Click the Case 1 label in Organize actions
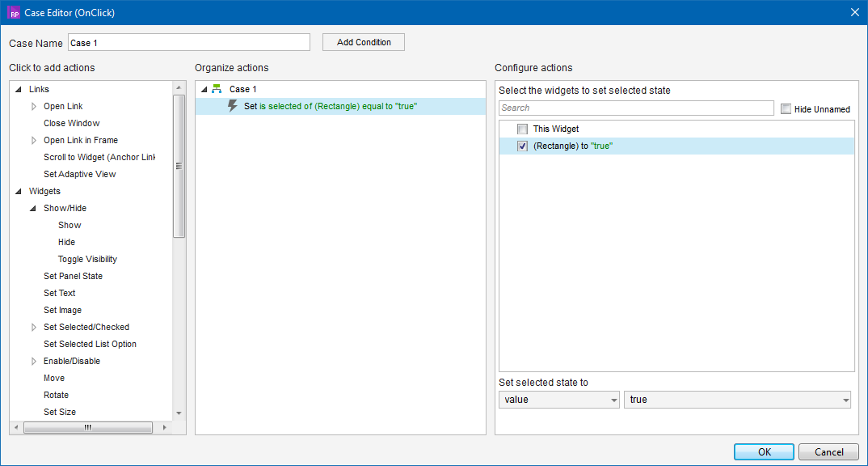 coord(243,89)
